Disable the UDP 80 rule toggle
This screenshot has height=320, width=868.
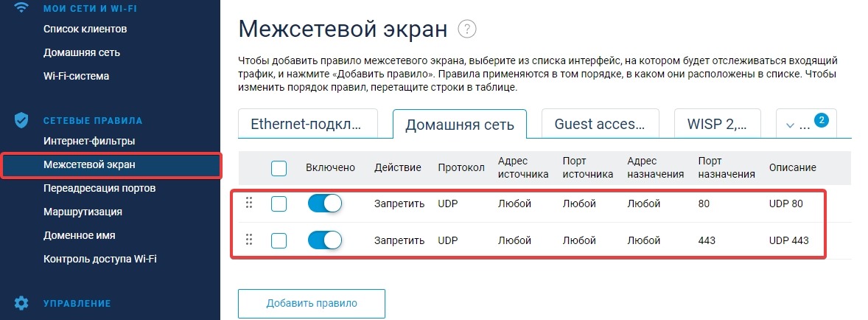[324, 204]
